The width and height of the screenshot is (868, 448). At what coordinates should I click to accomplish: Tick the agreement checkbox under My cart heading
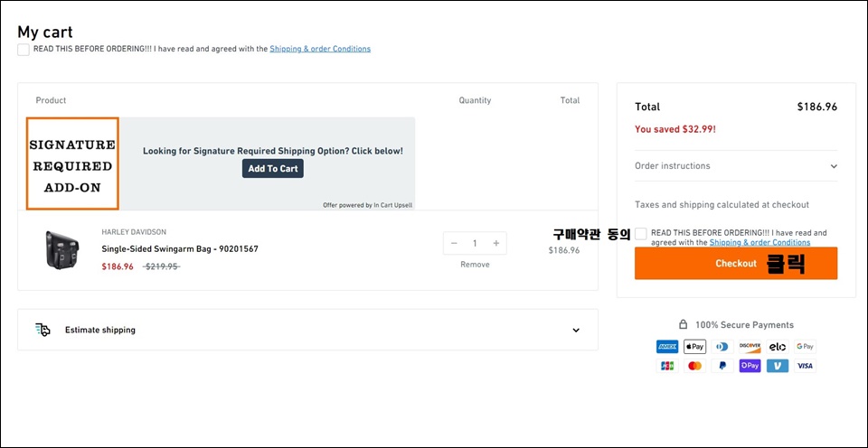(24, 50)
